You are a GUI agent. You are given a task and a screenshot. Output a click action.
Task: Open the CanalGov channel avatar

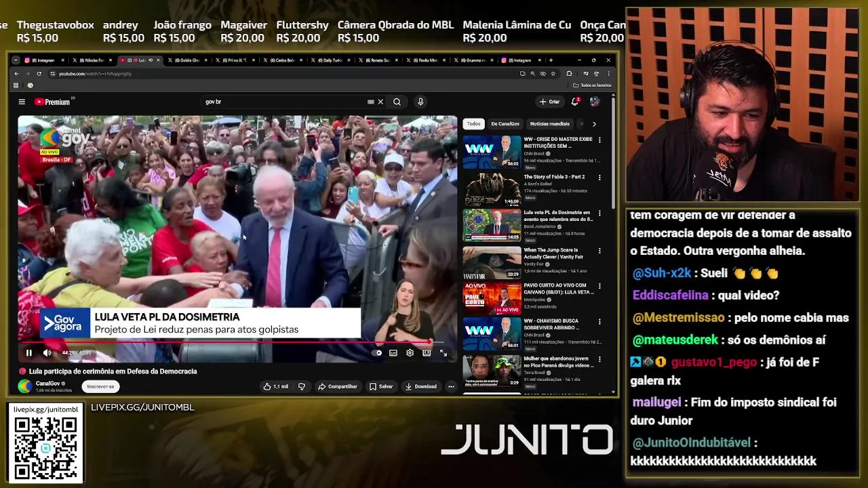[x=25, y=386]
